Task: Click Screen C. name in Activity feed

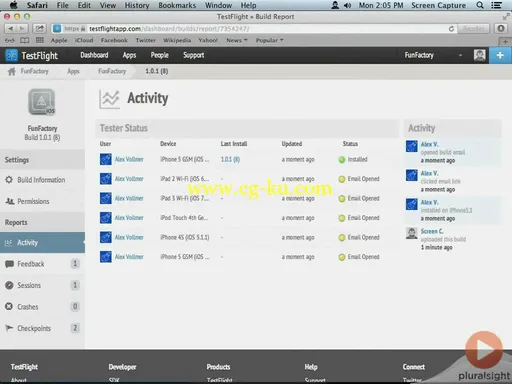Action: 432,231
